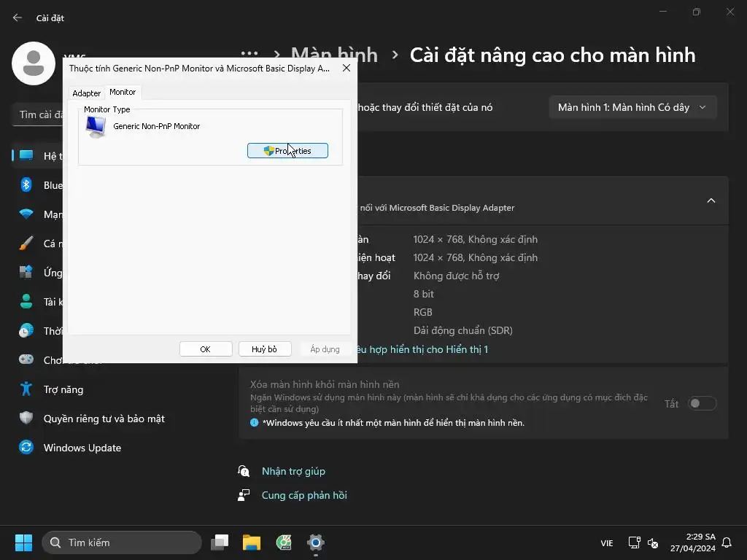Switch to the Adapter tab
The width and height of the screenshot is (747, 560).
[x=86, y=93]
